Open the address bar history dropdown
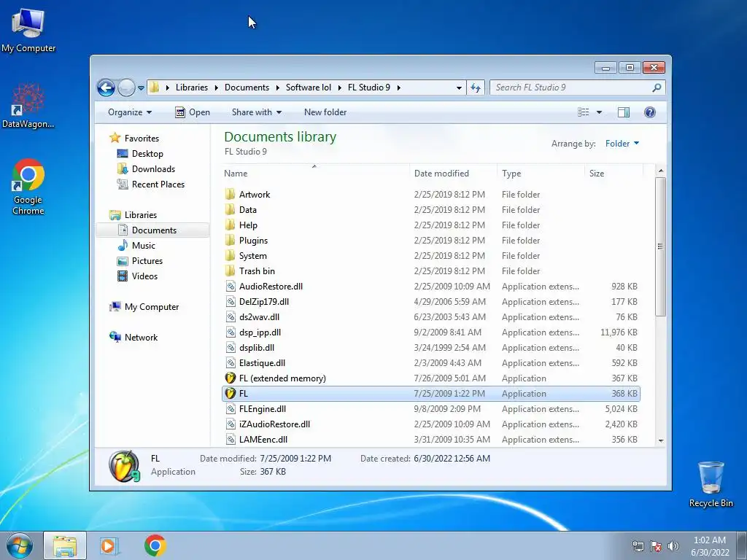Image resolution: width=747 pixels, height=560 pixels. point(459,87)
